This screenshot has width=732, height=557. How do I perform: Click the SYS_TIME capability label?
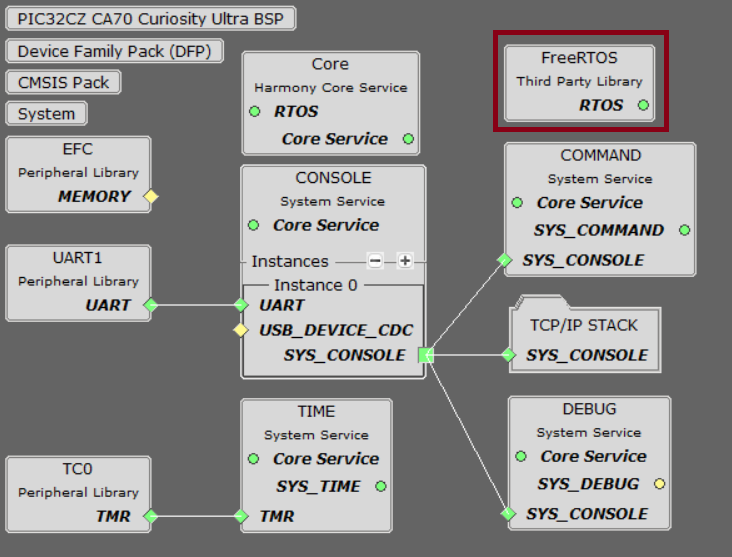(318, 486)
